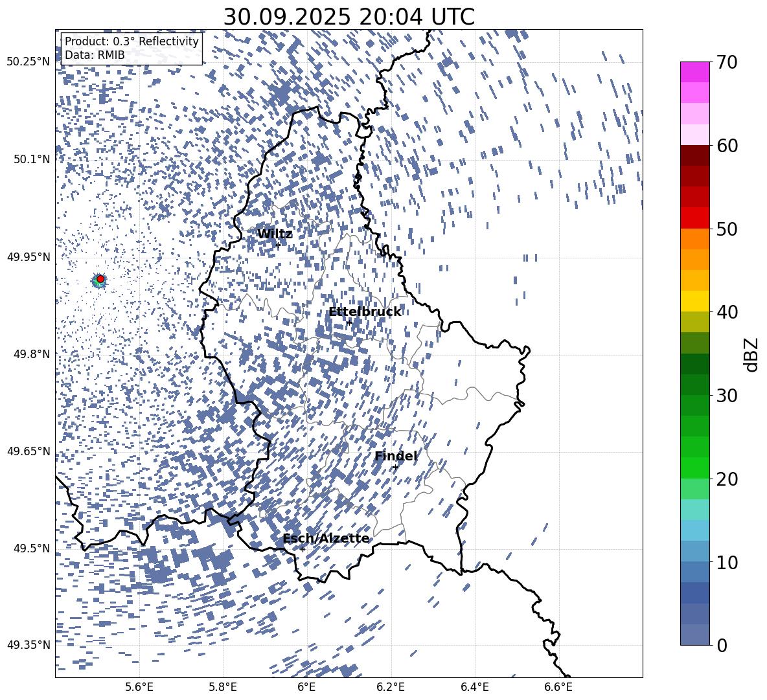Select the 'Data: RMIB' label
Viewport: 767px width, 700px height.
(95, 55)
